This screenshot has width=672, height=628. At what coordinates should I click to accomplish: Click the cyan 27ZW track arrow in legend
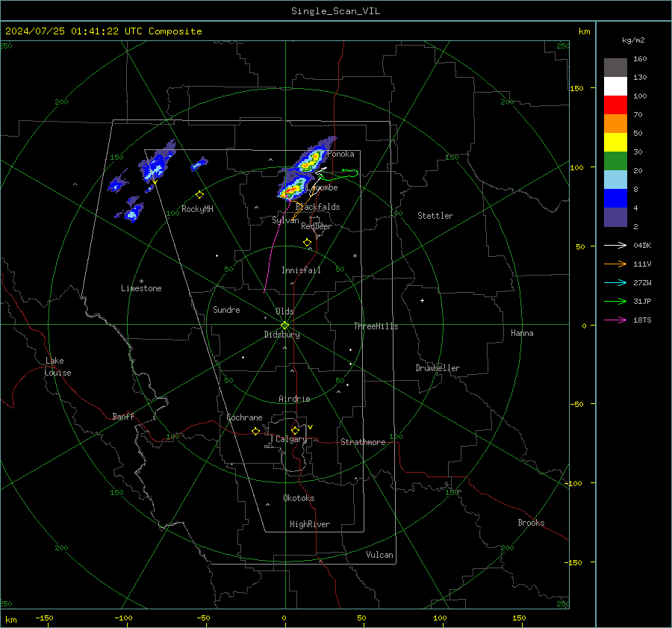[x=615, y=283]
